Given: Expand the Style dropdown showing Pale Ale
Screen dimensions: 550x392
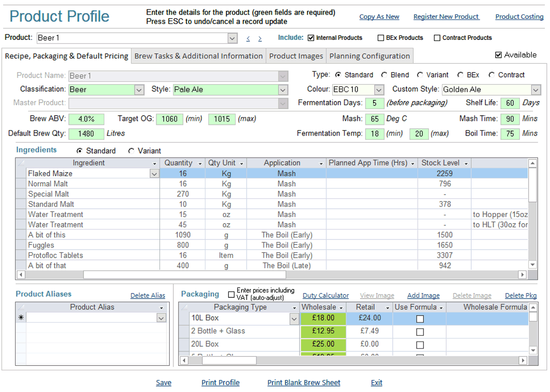Looking at the screenshot, I should click(283, 90).
